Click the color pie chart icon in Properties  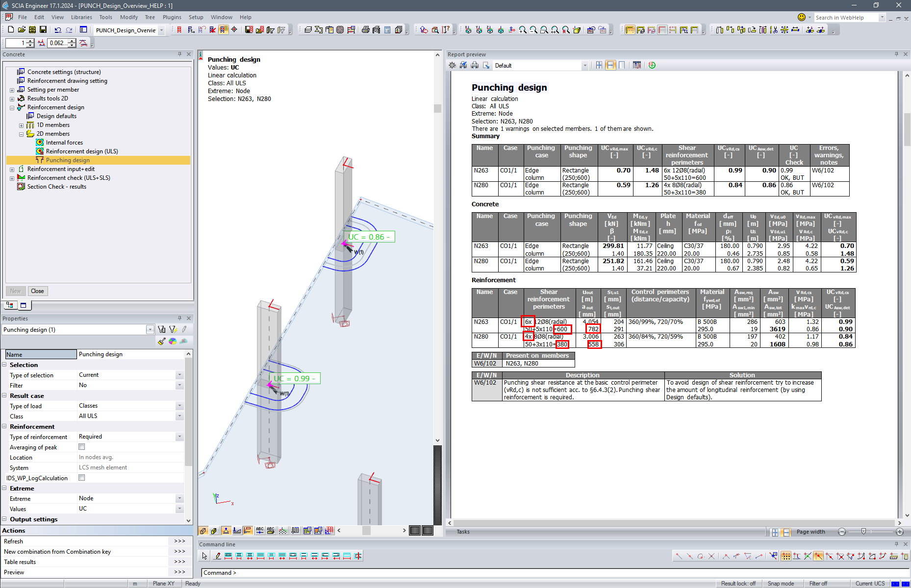pos(173,341)
